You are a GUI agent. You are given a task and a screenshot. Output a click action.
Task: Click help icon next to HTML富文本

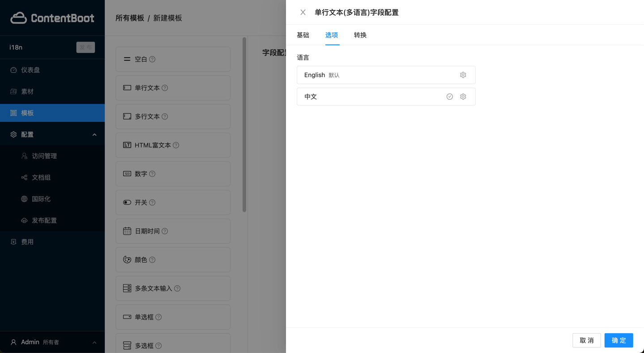coord(176,145)
